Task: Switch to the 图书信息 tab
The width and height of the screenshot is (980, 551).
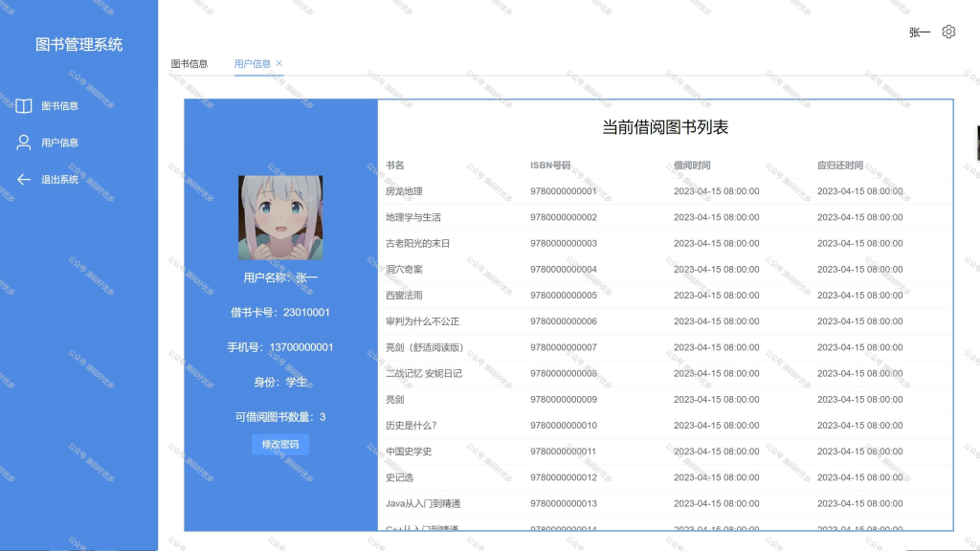Action: coord(189,64)
